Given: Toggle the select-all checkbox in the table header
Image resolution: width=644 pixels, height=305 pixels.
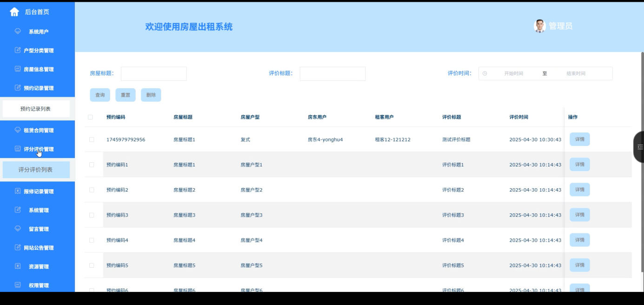Looking at the screenshot, I should tap(90, 117).
